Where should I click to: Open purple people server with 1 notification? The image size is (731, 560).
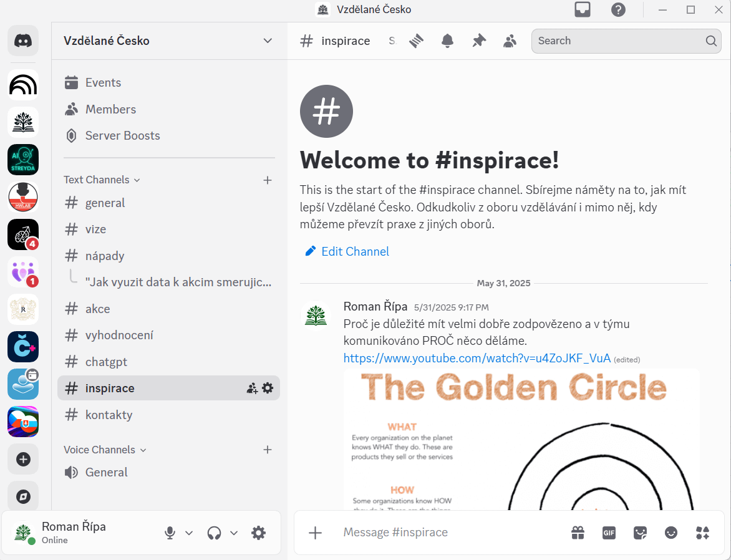coord(23,272)
